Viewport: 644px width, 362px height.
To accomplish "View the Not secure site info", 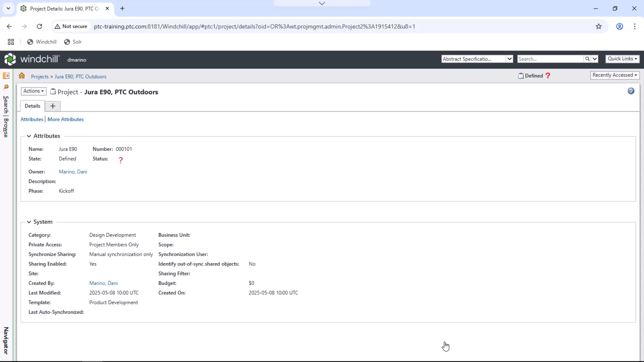I will 71,26.
